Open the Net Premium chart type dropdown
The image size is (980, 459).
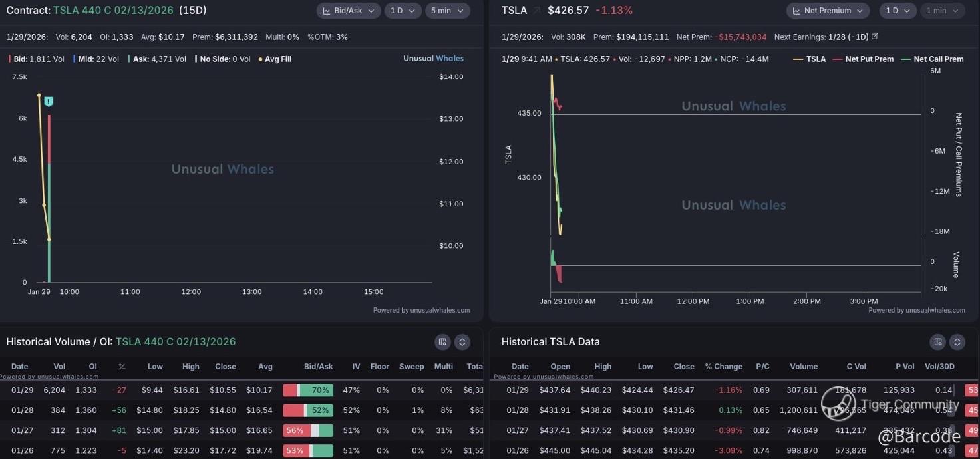(828, 11)
